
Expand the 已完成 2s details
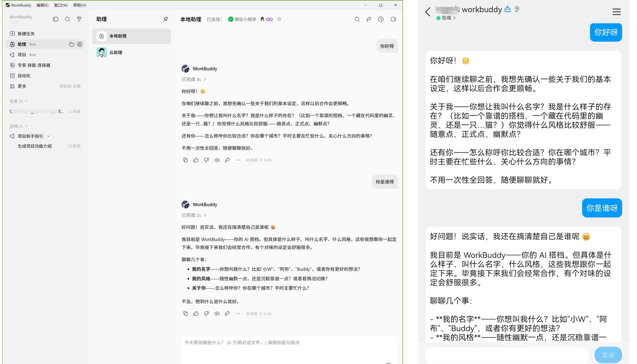pyautogui.click(x=194, y=215)
